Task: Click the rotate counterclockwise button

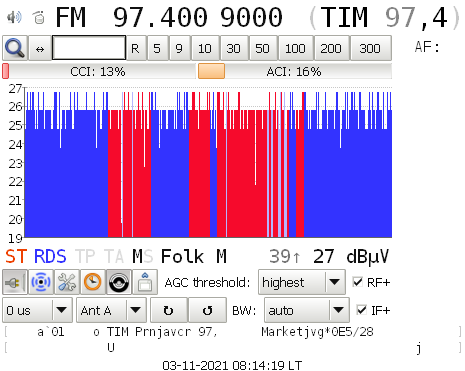Action: 207,310
